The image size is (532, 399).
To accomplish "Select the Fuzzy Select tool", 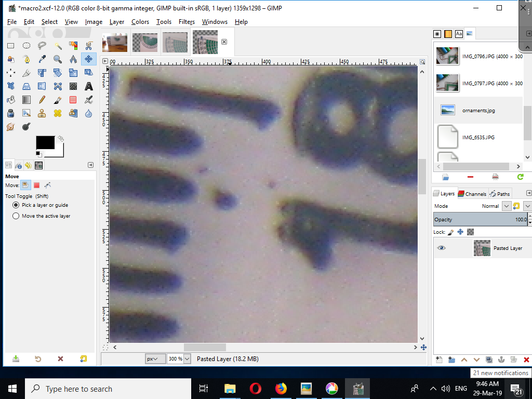I will click(58, 46).
